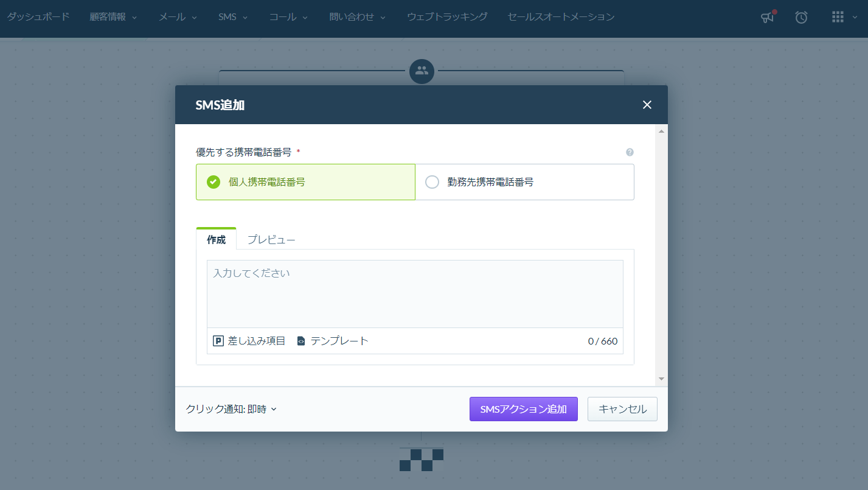Open the apps grid menu icon
The image size is (868, 490).
[838, 17]
